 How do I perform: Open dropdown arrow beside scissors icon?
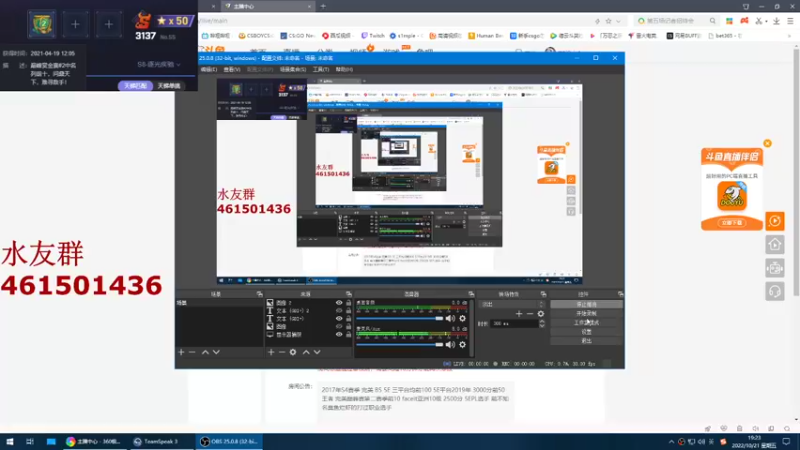click(x=766, y=21)
